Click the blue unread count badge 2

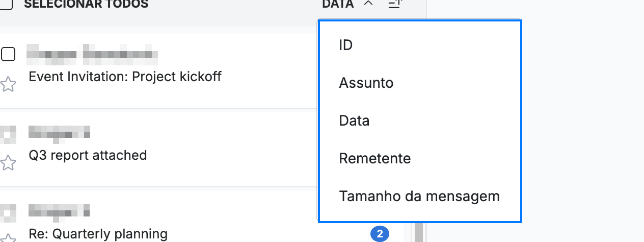point(380,234)
